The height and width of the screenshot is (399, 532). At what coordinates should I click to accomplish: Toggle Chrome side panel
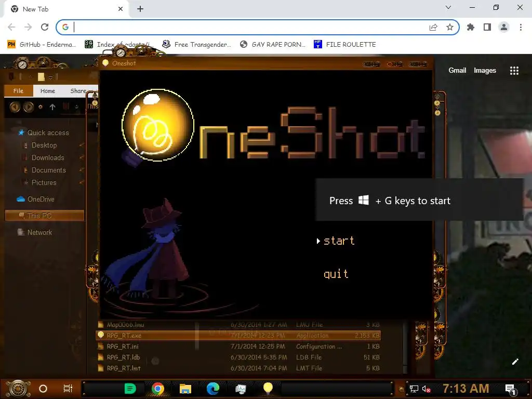click(487, 27)
